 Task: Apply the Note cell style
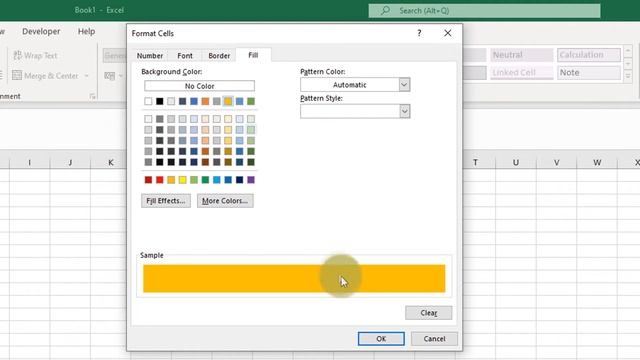pos(589,73)
